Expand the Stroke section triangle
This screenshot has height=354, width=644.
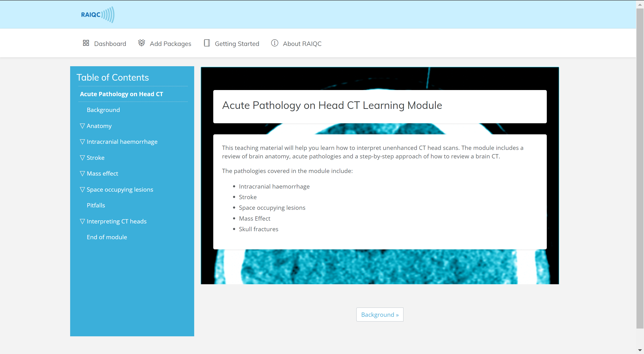coord(82,158)
